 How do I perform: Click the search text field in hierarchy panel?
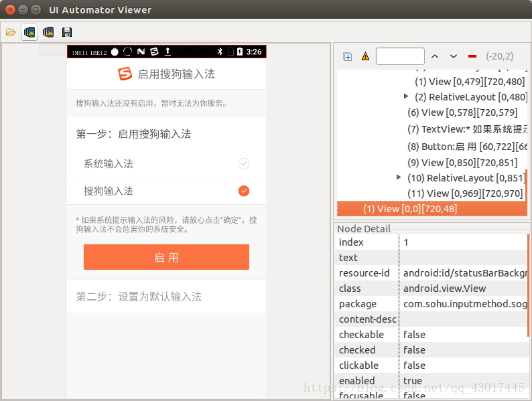point(400,56)
